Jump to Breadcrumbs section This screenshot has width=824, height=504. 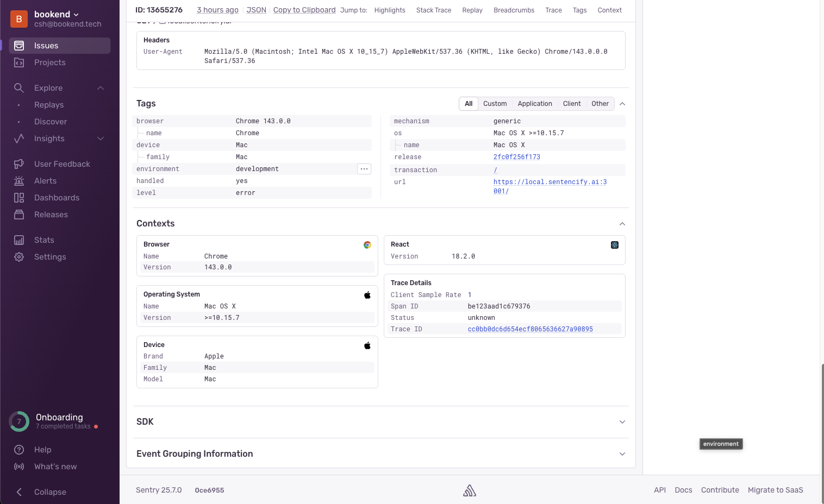point(514,10)
